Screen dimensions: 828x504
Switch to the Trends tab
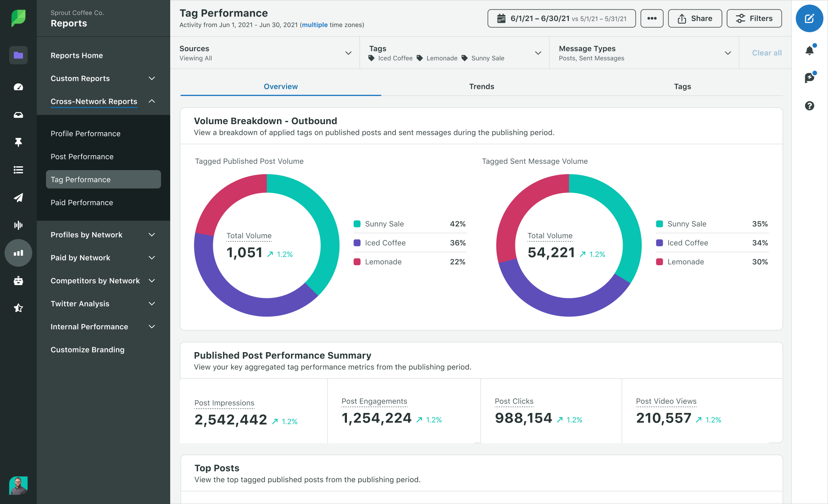tap(481, 86)
